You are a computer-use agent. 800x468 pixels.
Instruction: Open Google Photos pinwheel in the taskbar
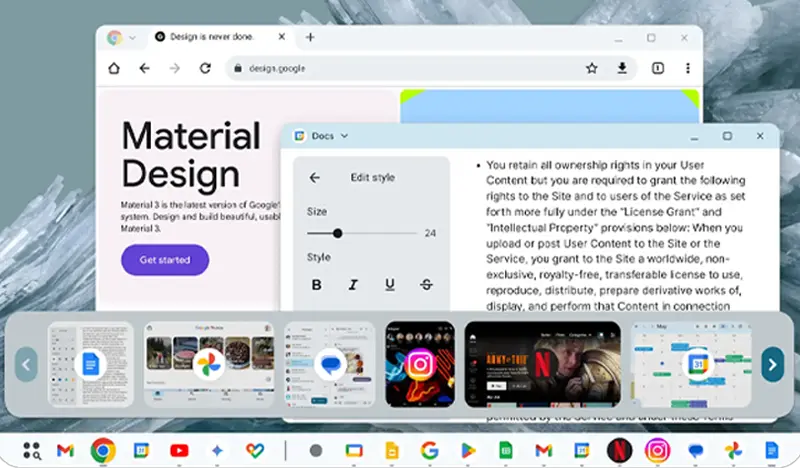734,451
